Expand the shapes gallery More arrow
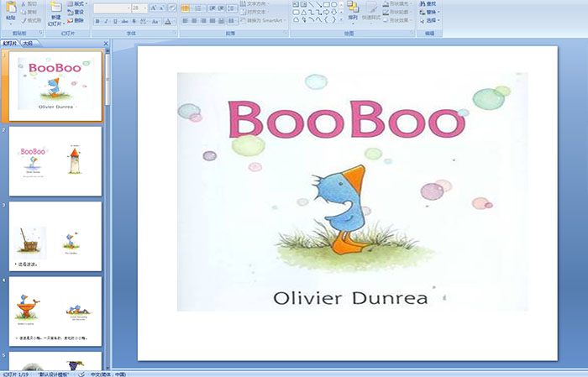Viewport: 588px width, 377px height. click(x=341, y=19)
